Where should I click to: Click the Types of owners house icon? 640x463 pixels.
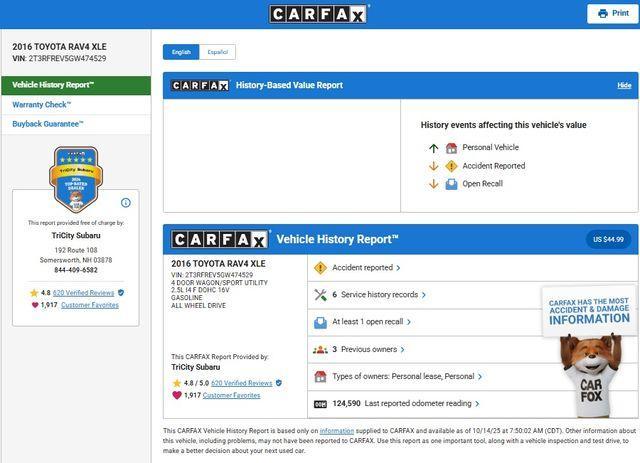320,377
